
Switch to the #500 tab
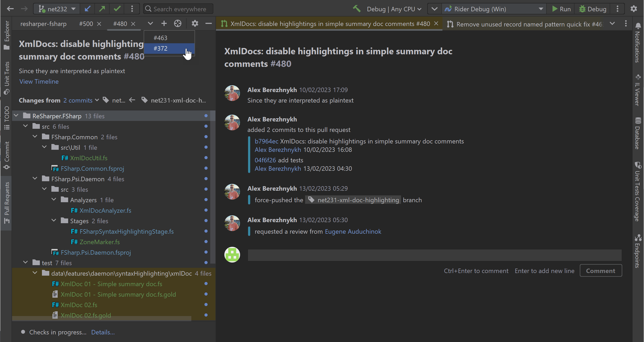(x=86, y=24)
